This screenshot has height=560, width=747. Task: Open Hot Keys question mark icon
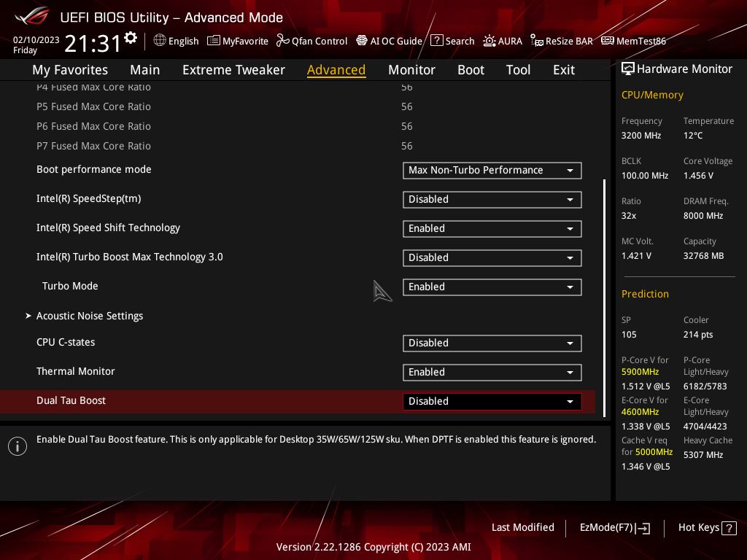(x=729, y=528)
